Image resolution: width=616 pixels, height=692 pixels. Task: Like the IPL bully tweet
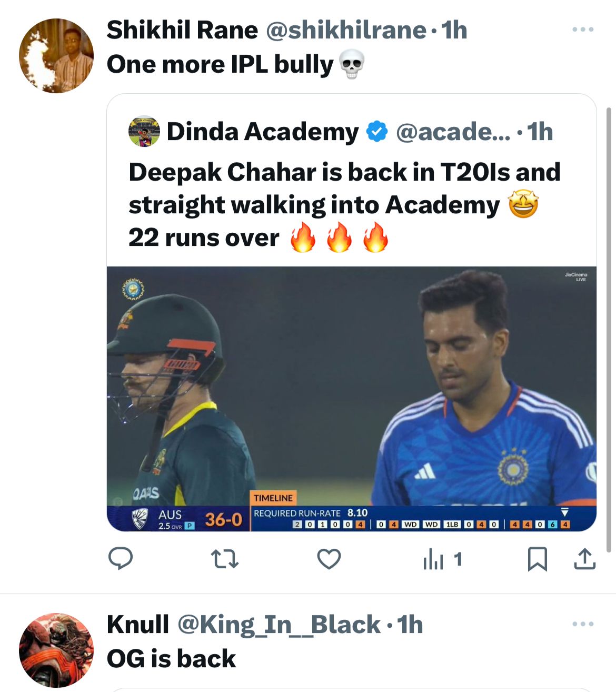329,558
